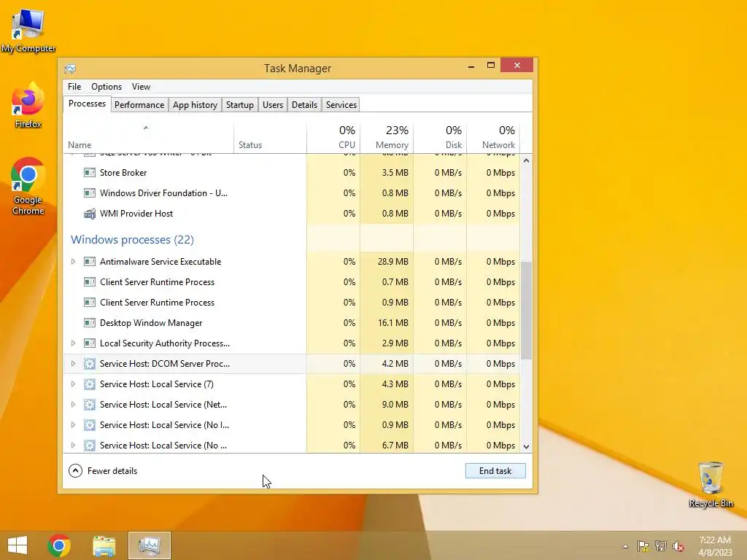Sort by the Status column header
The width and height of the screenshot is (747, 560).
pos(270,138)
